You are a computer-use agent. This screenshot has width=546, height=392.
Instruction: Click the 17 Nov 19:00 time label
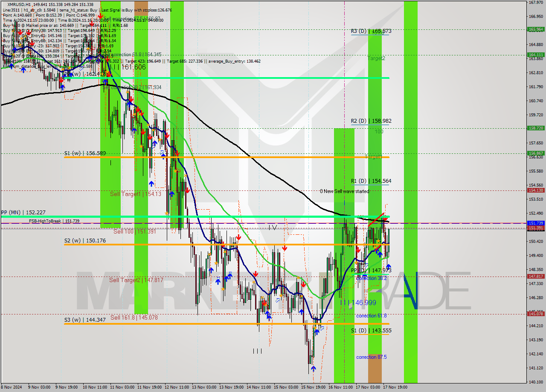(x=395, y=387)
